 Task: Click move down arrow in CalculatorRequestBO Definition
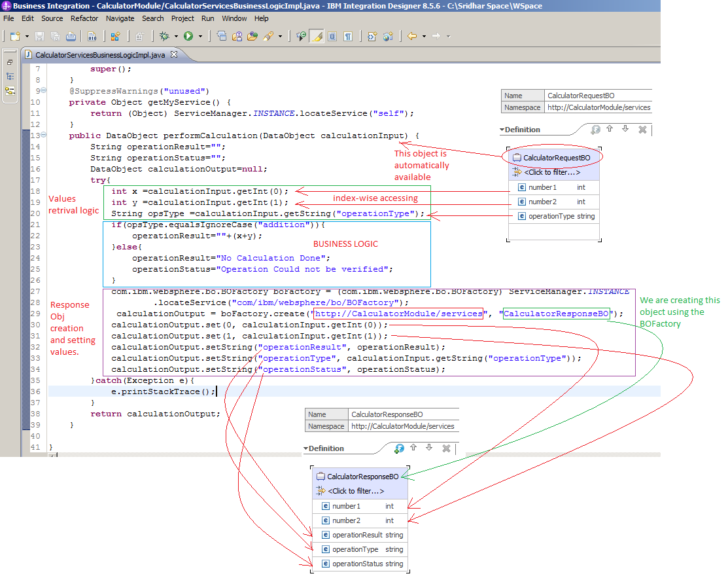pos(625,129)
